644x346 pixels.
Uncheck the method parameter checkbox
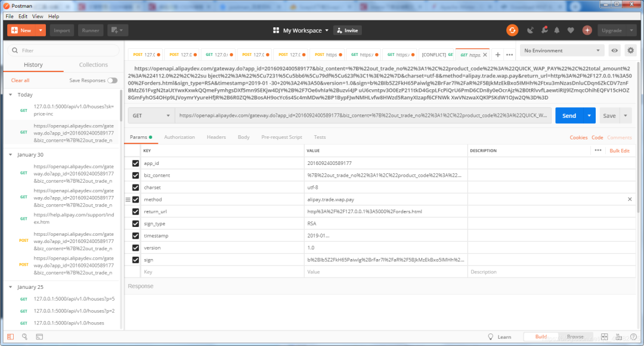135,200
